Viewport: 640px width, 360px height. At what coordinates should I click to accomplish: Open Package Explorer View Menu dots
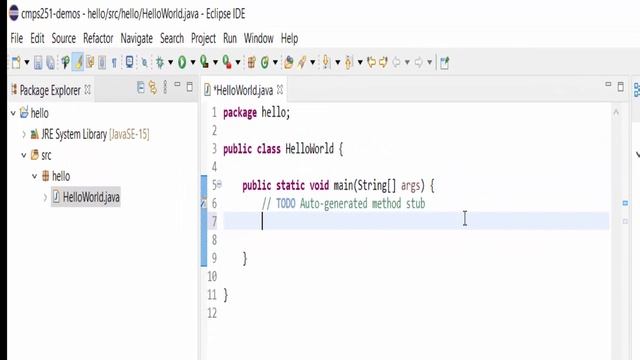pos(165,87)
